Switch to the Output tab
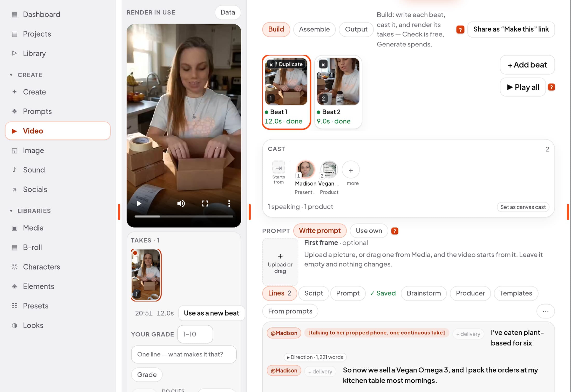Screen dimensions: 571x392 (356, 29)
